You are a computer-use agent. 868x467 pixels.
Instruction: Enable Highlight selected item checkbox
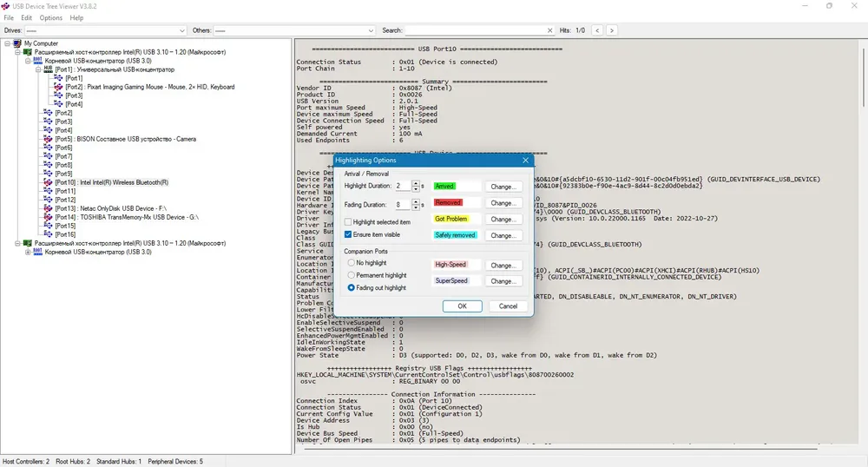pos(348,222)
